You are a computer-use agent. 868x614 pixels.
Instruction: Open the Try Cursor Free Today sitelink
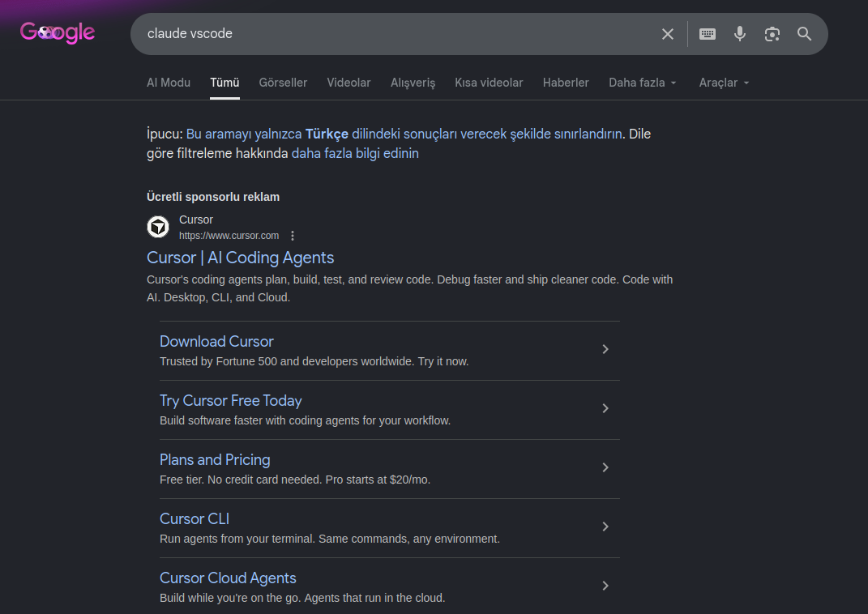tap(231, 400)
